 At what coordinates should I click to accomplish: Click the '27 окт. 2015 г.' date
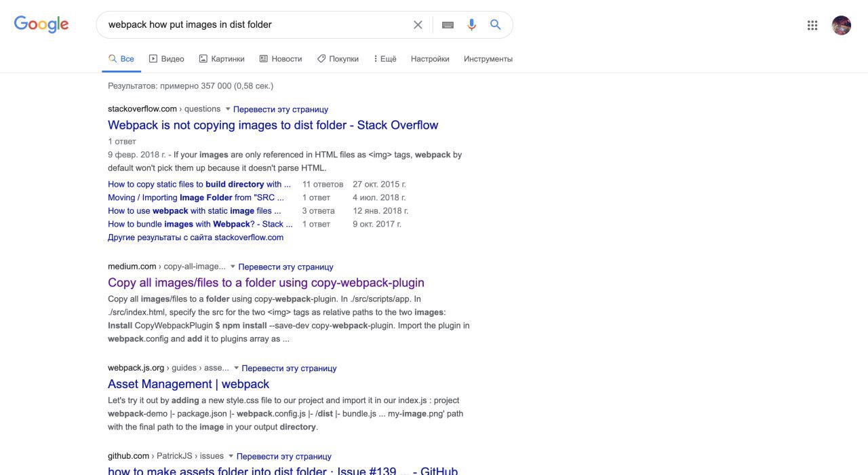(x=380, y=184)
